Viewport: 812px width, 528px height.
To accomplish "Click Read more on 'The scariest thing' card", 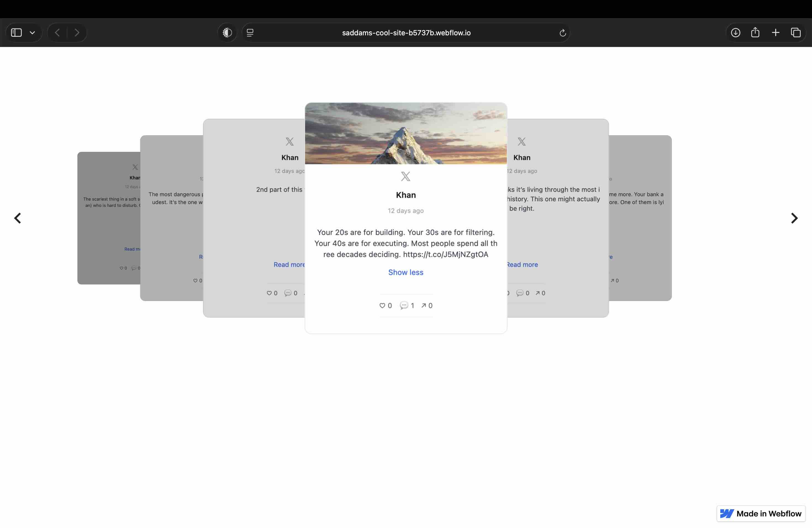I will click(132, 249).
